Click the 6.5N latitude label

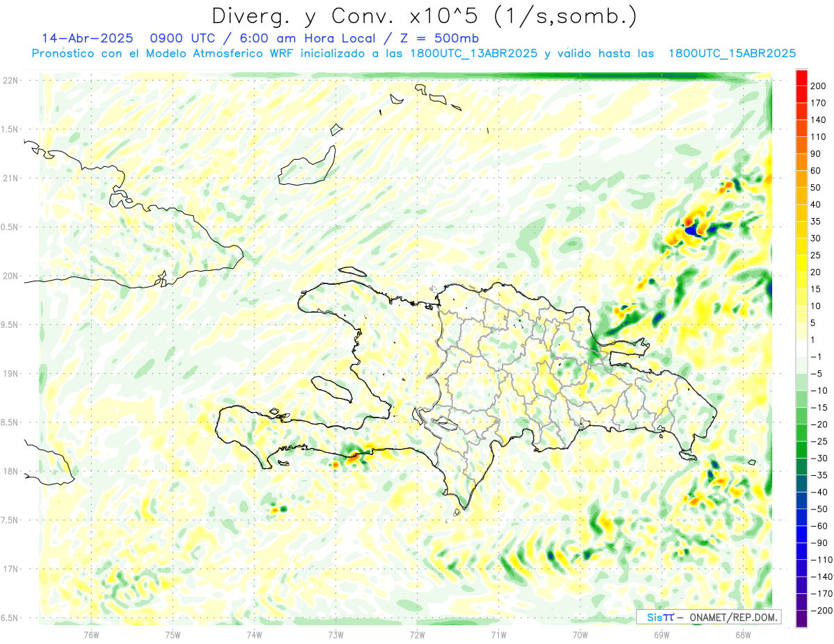(10, 618)
